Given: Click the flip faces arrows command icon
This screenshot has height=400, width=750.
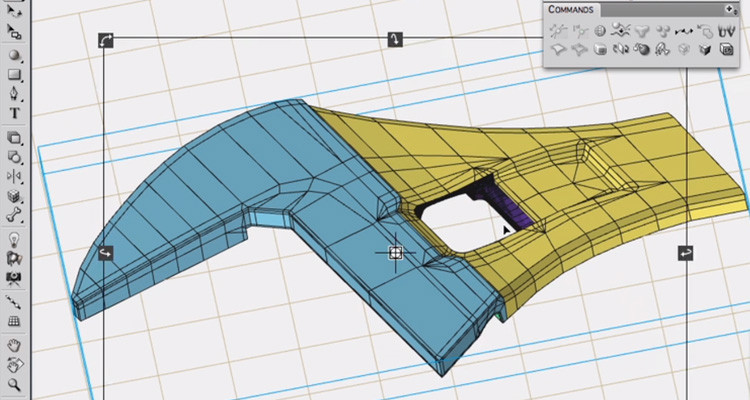Looking at the screenshot, I should 620,49.
